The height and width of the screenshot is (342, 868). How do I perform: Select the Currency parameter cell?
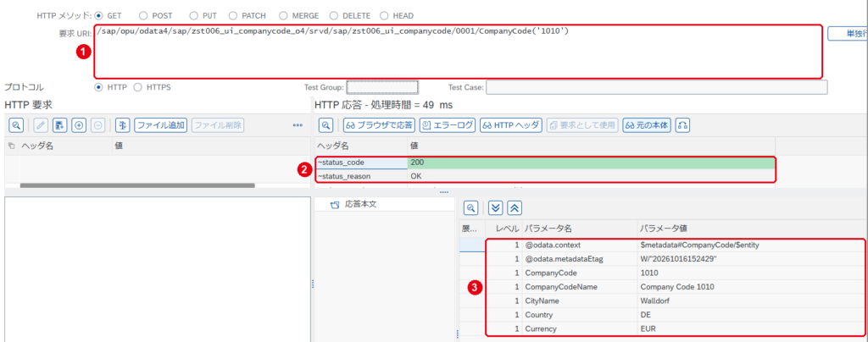pyautogui.click(x=579, y=328)
